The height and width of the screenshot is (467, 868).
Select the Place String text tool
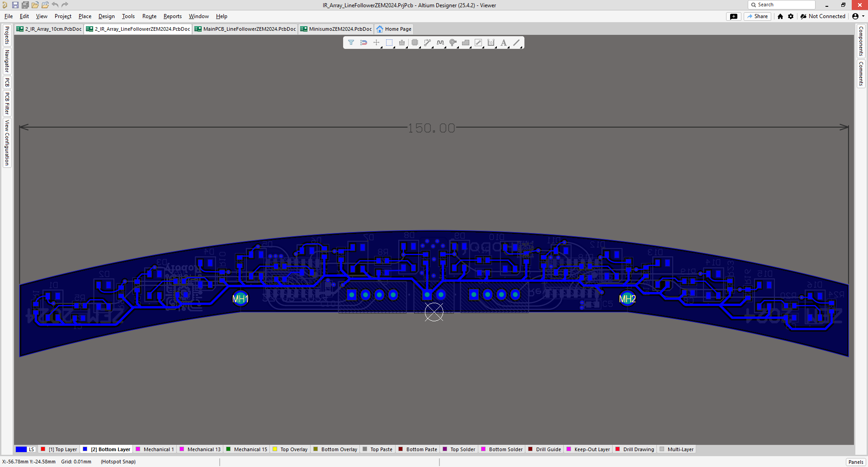(x=504, y=43)
